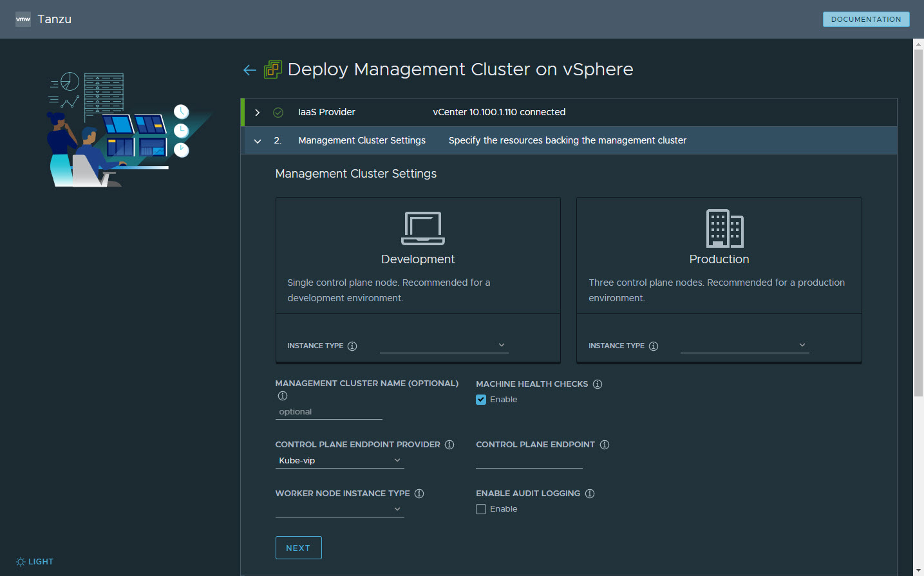Click the Control Plane Endpoint input field
This screenshot has height=576, width=924.
(529, 461)
